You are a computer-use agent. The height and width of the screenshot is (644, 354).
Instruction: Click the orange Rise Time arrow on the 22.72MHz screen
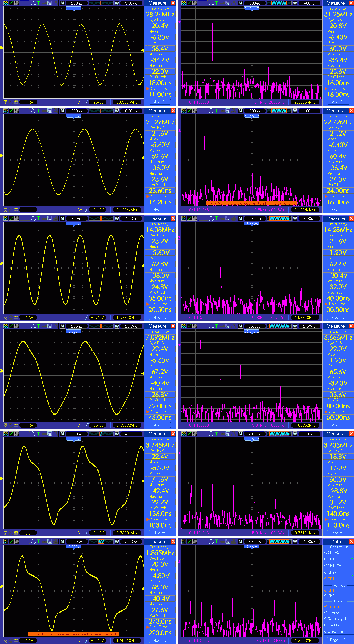[326, 196]
